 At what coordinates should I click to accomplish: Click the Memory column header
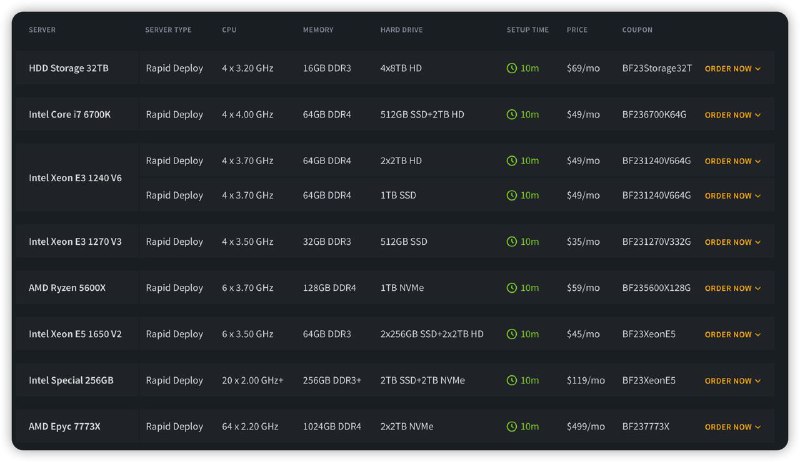pos(318,30)
